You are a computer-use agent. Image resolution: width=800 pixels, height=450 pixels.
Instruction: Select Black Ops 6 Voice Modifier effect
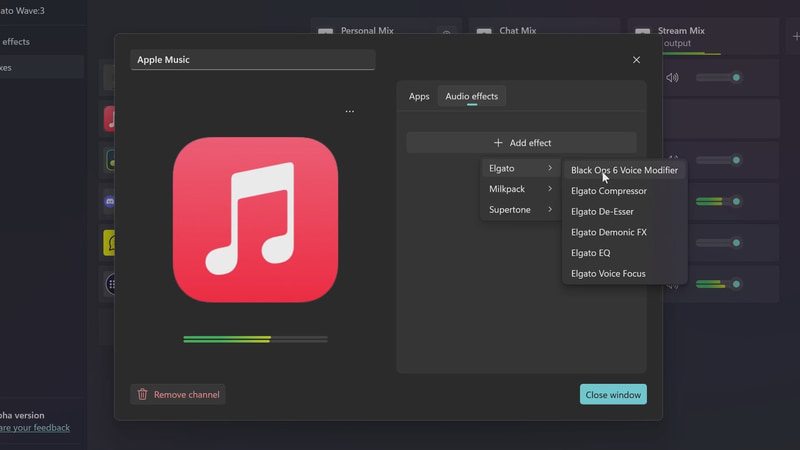624,170
